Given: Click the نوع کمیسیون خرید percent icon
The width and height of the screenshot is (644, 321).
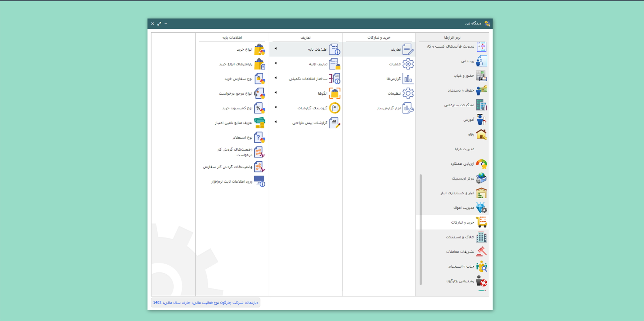Looking at the screenshot, I should 259,108.
